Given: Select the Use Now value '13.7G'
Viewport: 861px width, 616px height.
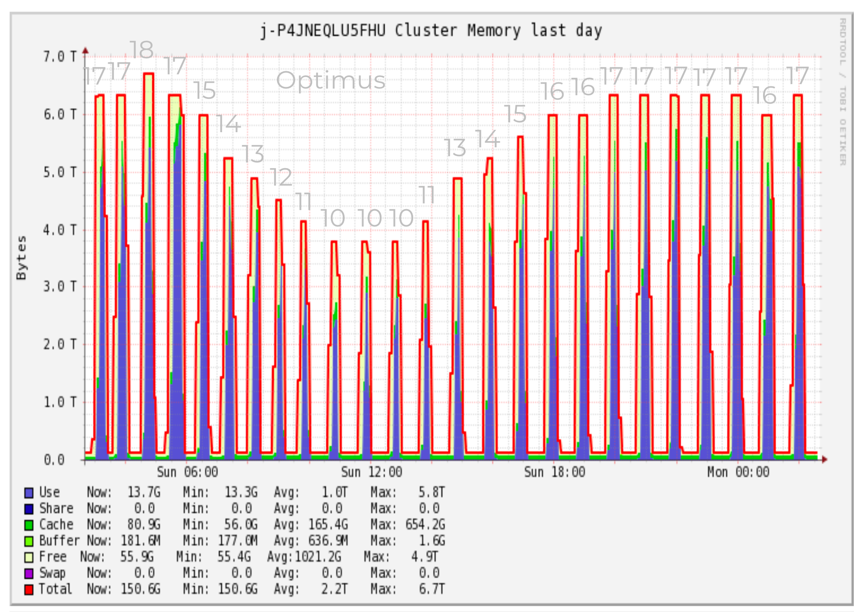Looking at the screenshot, I should click(144, 492).
